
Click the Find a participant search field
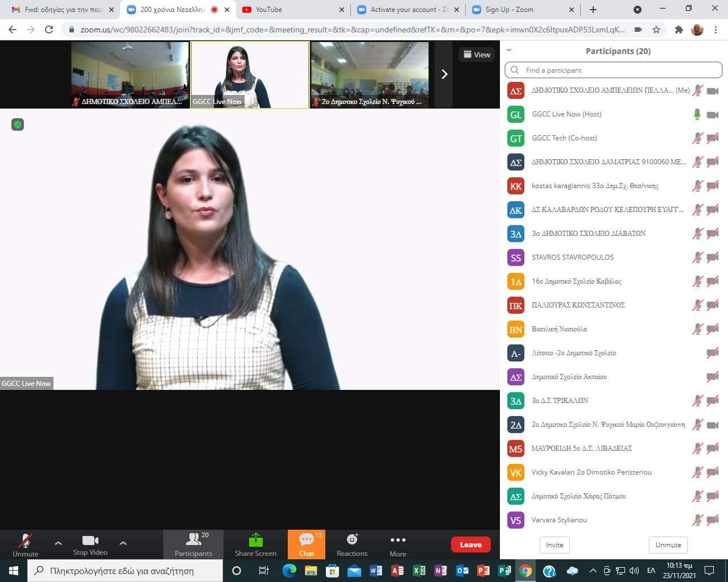point(614,70)
